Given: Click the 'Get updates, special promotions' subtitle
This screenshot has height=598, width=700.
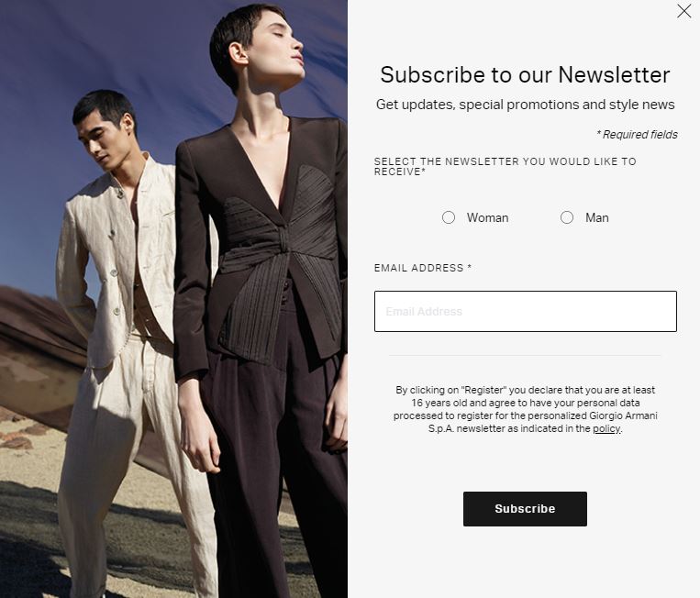Looking at the screenshot, I should click(526, 105).
